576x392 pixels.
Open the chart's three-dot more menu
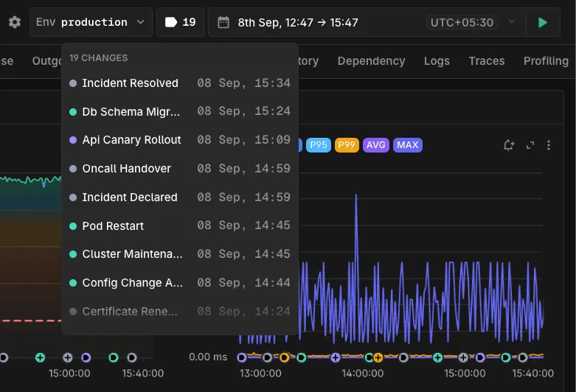[x=549, y=145]
